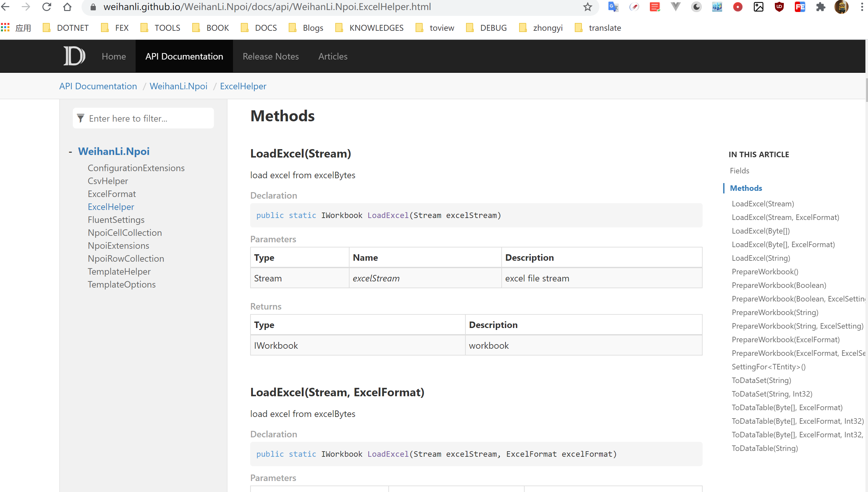Bookmark this page with the star icon
868x492 pixels.
588,7
